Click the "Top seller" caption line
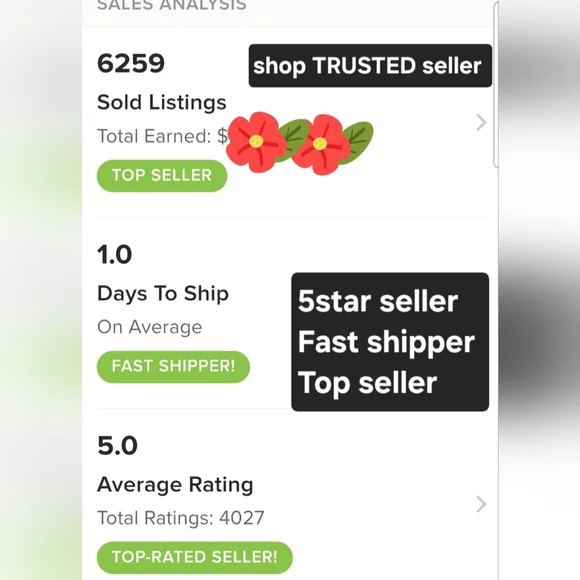 367,383
